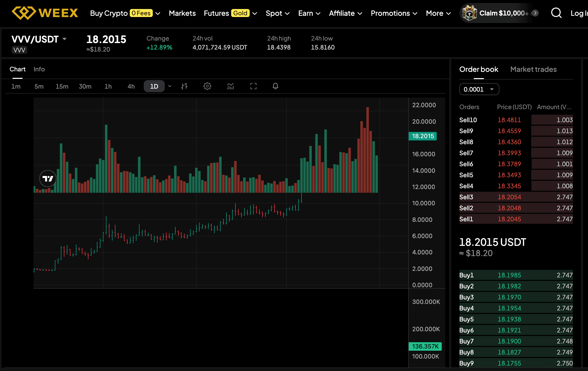Click Sell10 order at 18.4811
The height and width of the screenshot is (371, 588).
pos(516,120)
